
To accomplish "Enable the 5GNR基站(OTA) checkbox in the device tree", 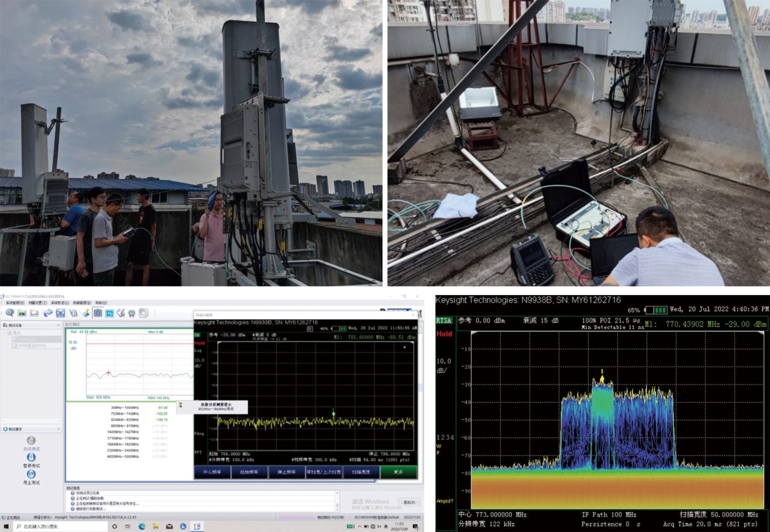I will [13, 345].
